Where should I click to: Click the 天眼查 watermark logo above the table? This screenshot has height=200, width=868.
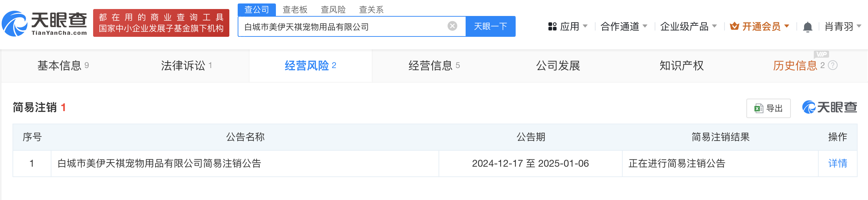(829, 107)
